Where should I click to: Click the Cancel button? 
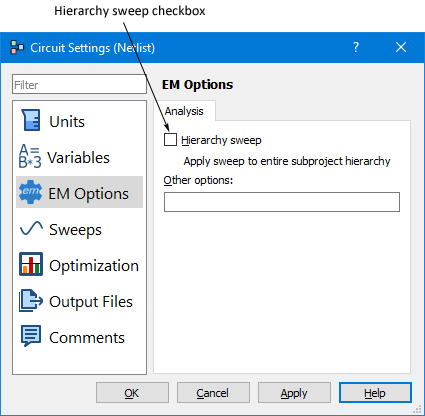point(213,393)
